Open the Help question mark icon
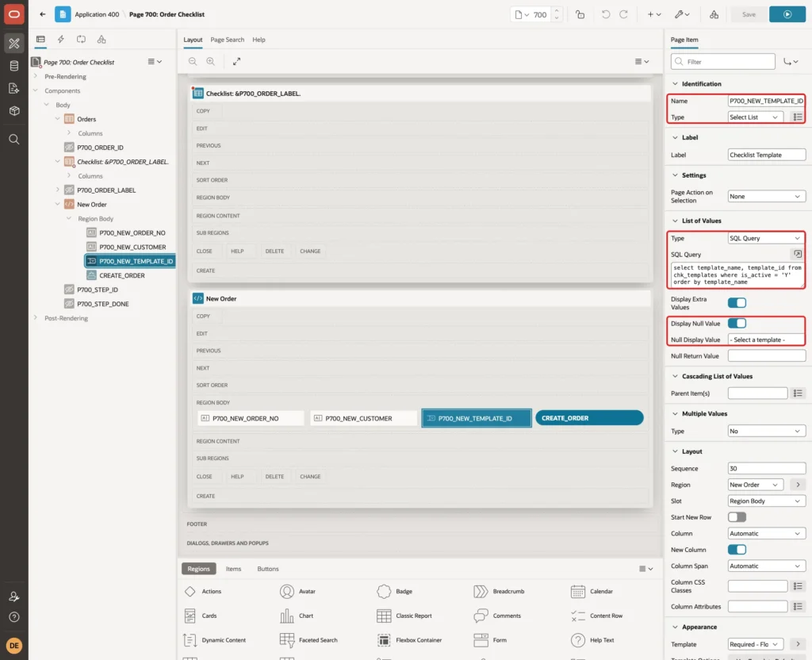This screenshot has height=660, width=812. click(x=14, y=617)
